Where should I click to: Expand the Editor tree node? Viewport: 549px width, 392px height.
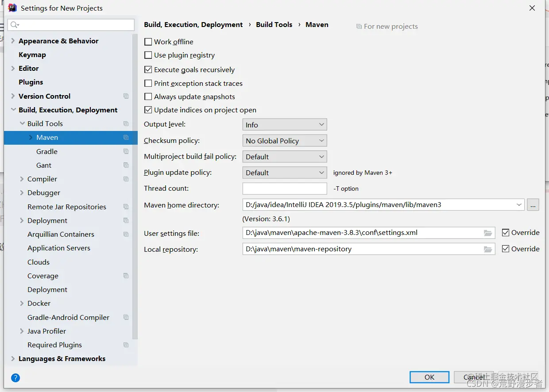coord(13,68)
